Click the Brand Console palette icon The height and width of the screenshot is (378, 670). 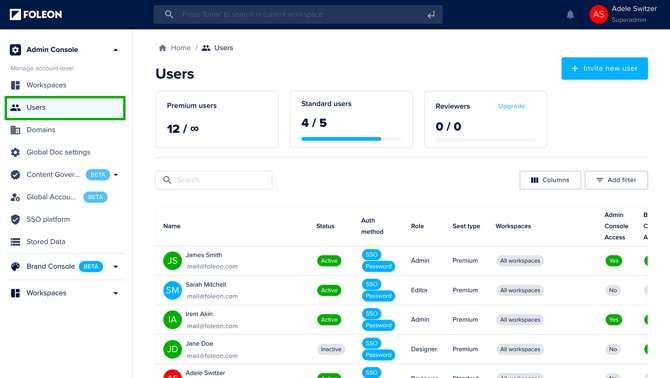pyautogui.click(x=15, y=267)
